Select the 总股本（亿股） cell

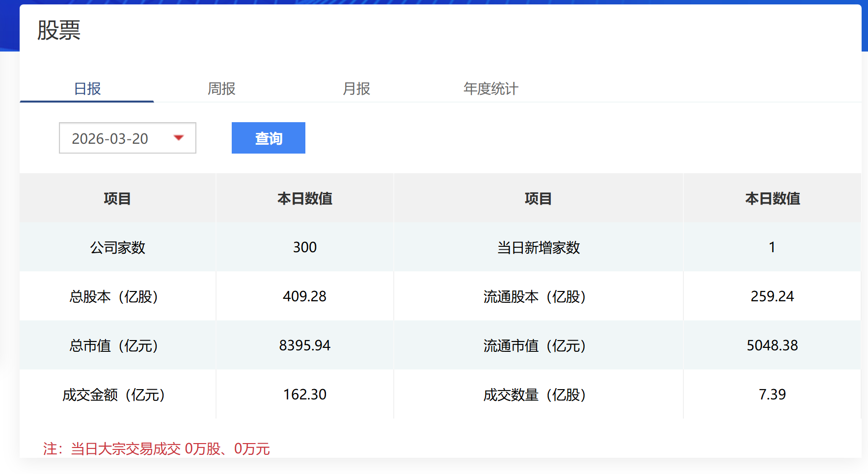114,296
